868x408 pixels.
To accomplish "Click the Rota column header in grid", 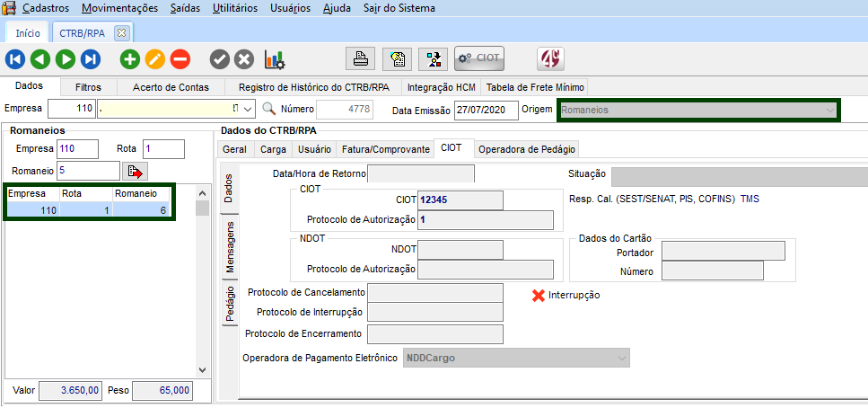I will [86, 194].
